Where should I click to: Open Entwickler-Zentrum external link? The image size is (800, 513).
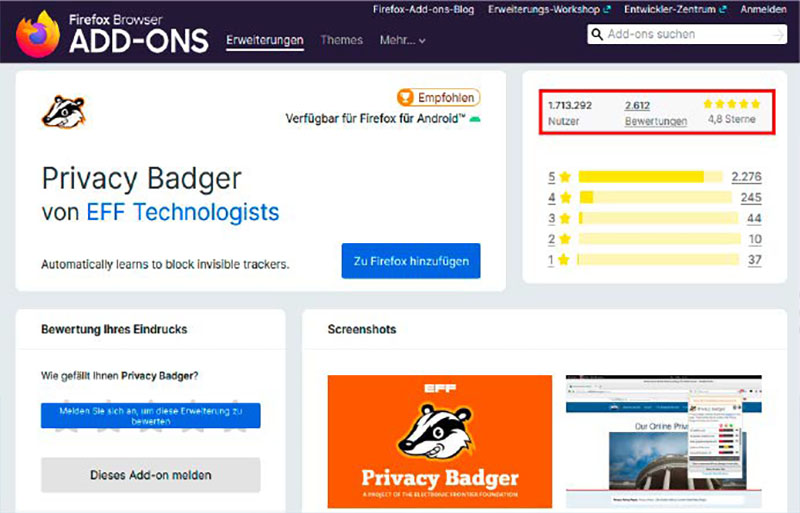click(x=675, y=10)
